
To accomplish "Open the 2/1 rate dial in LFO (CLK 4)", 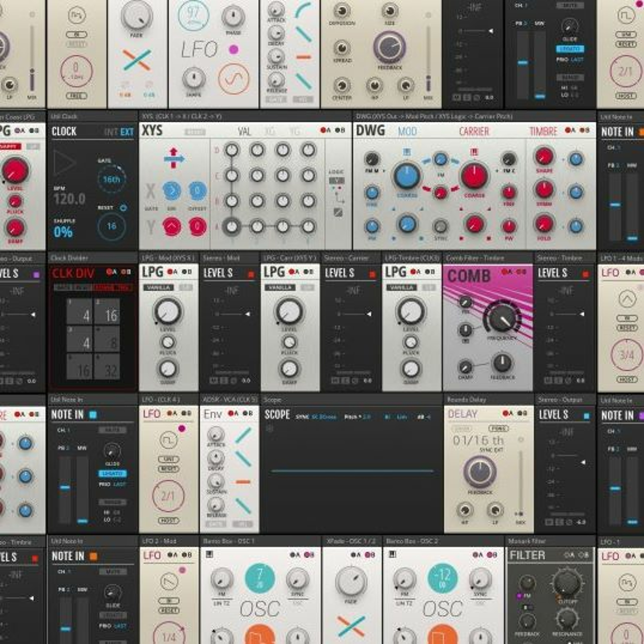I will coord(168,496).
